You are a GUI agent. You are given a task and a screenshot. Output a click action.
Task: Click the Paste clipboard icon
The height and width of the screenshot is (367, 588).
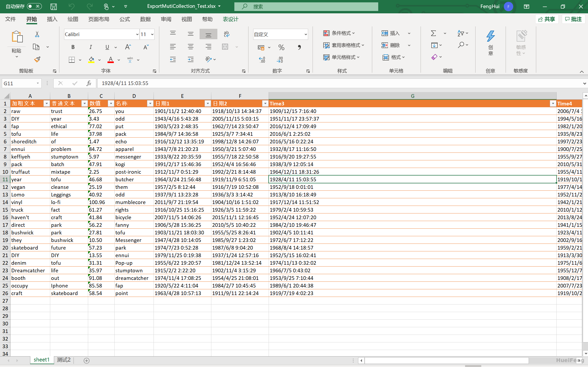click(17, 37)
